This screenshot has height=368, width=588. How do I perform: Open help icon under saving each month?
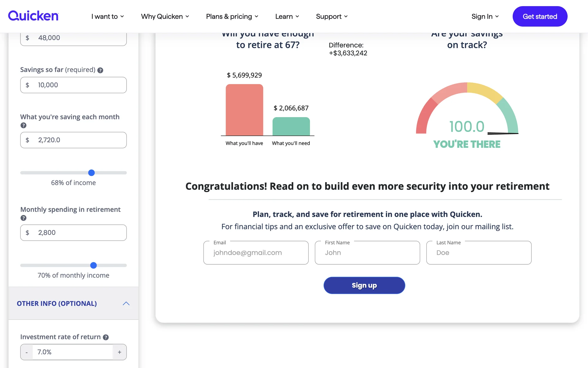pos(23,125)
